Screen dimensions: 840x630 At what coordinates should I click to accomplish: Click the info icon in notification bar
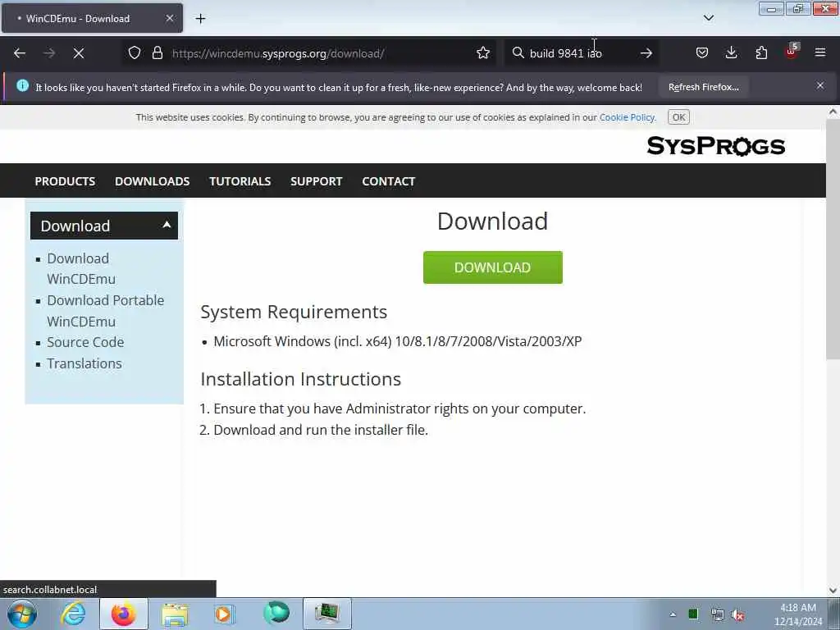(x=22, y=85)
